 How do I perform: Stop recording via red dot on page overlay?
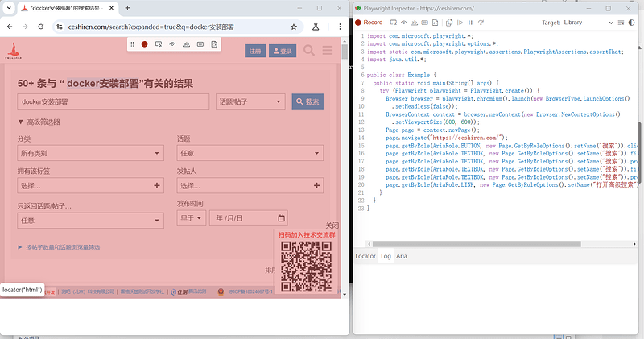tap(145, 44)
